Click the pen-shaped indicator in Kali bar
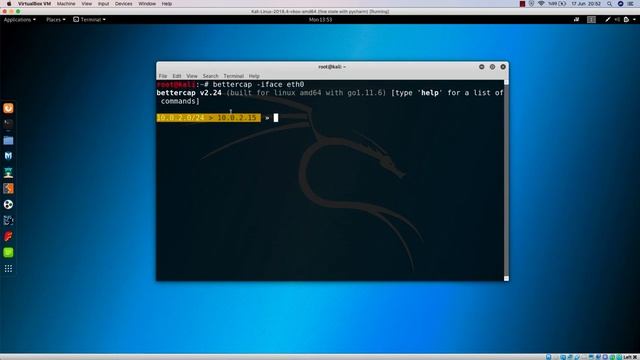This screenshot has width=640, height=360. pyautogui.click(x=607, y=20)
